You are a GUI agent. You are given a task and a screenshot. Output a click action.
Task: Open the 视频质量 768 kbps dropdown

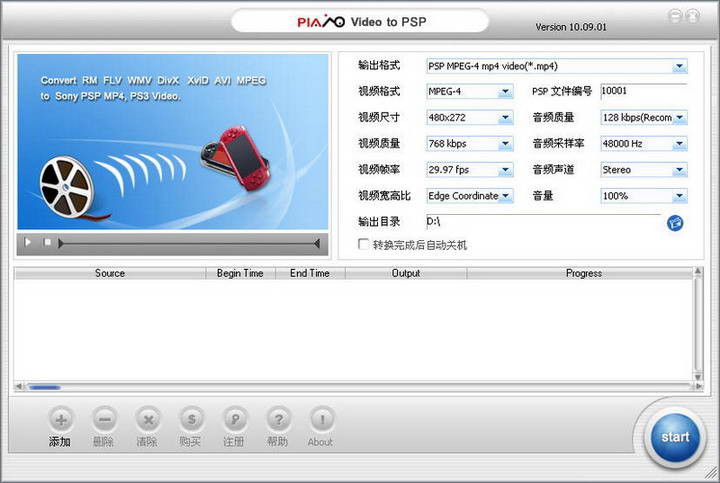coord(470,144)
